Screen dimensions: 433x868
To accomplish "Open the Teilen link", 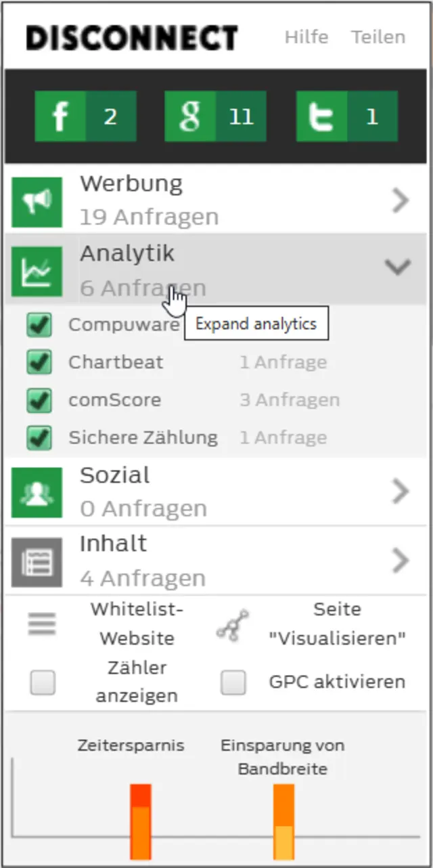I will point(378,37).
